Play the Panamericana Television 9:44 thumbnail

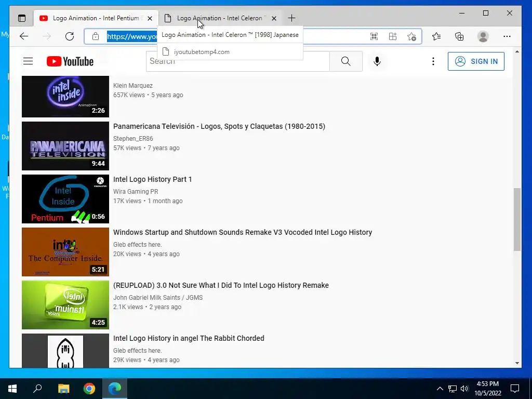65,146
